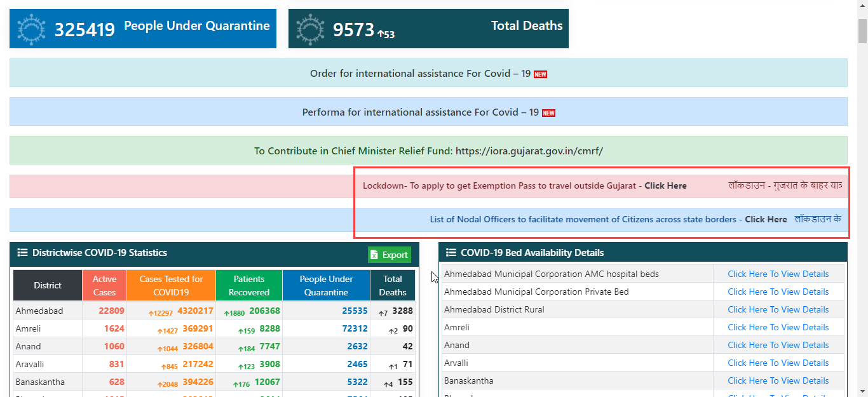Click Banaskantha's total deaths value 155
The height and width of the screenshot is (397, 868).
tap(405, 382)
